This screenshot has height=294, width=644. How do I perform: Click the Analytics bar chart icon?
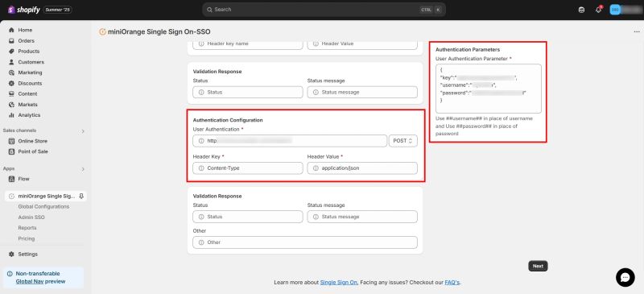point(11,115)
